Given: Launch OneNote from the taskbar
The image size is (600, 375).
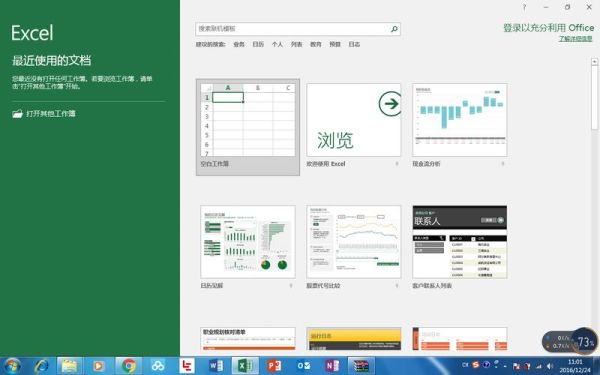Looking at the screenshot, I should pyautogui.click(x=332, y=366).
